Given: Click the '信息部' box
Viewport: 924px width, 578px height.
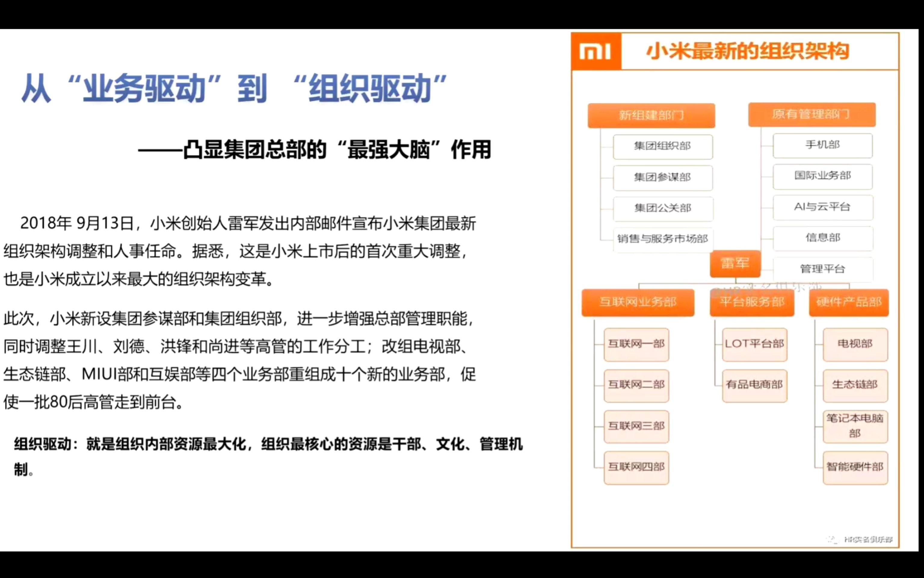Looking at the screenshot, I should point(823,238).
